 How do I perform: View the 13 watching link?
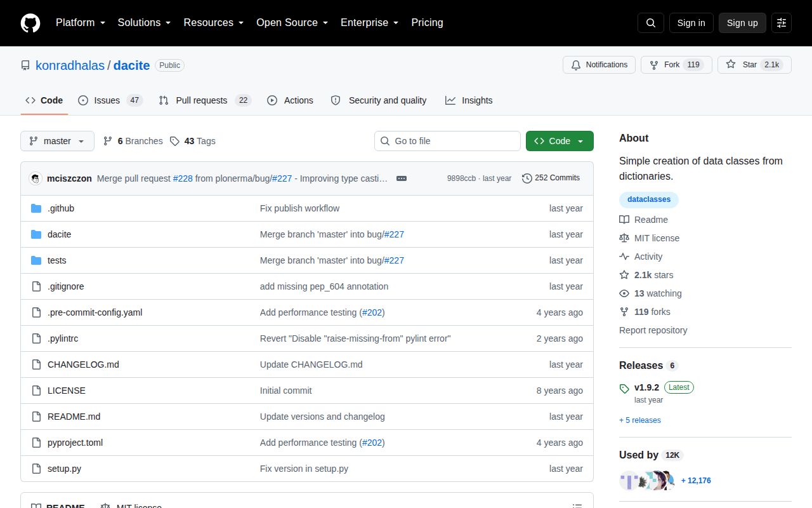pyautogui.click(x=651, y=293)
